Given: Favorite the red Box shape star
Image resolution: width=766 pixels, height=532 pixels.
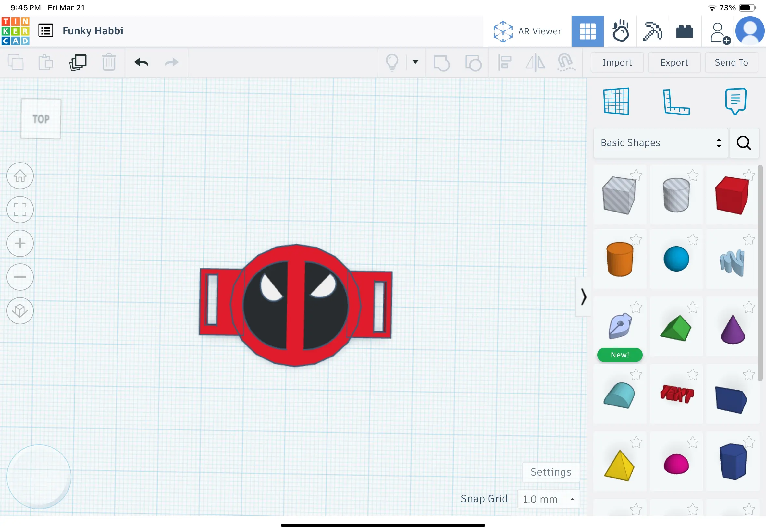Looking at the screenshot, I should coord(749,175).
